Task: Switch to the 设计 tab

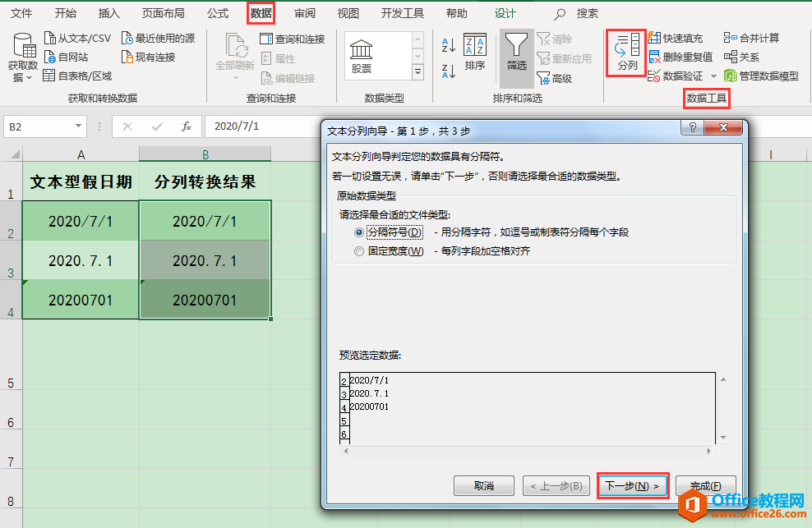Action: pos(505,13)
